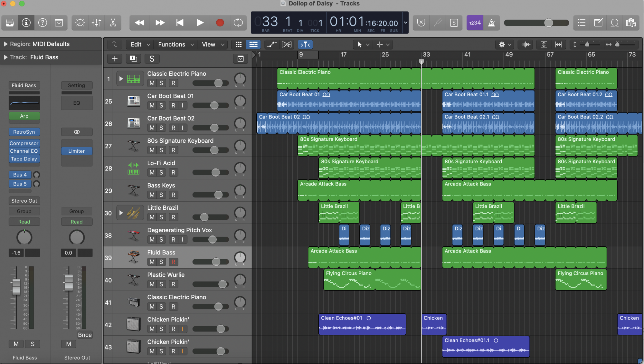
Task: Open the Stereo Out output slot
Action: [24, 201]
